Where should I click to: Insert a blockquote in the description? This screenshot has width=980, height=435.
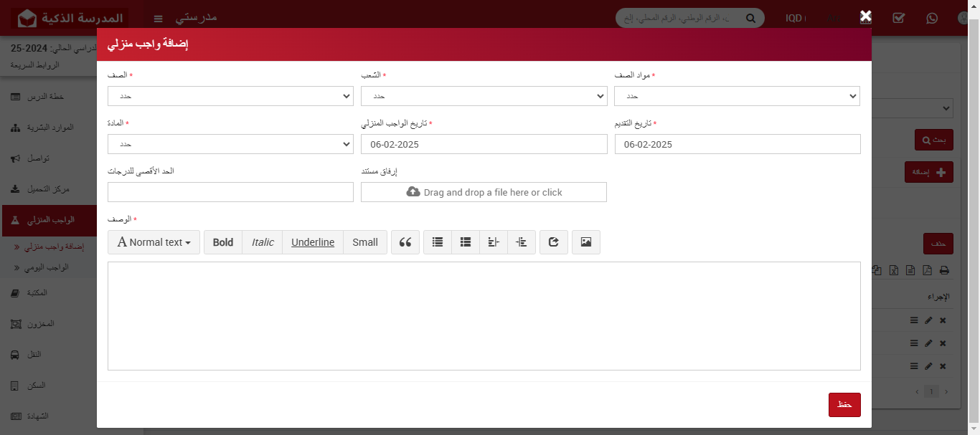405,242
